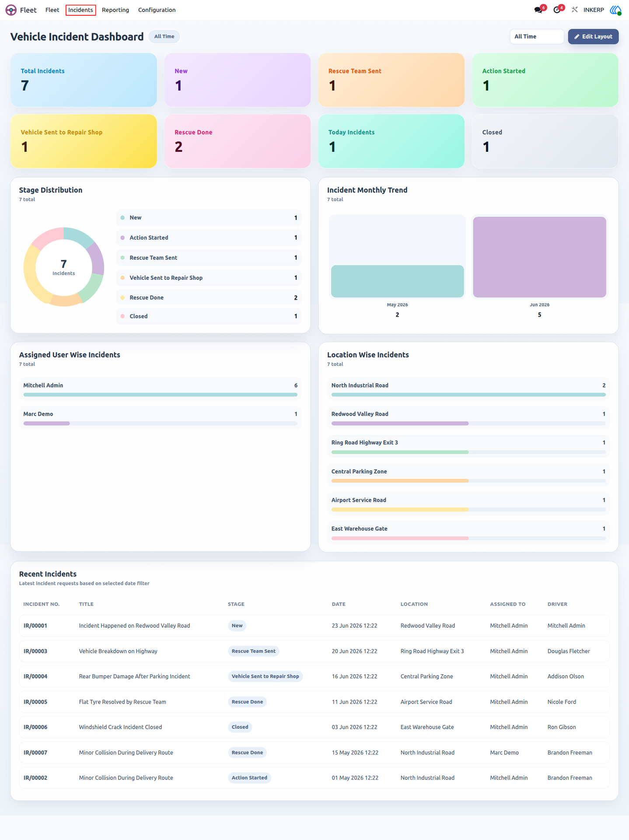Click the May 2026 trend bar

pos(397,281)
